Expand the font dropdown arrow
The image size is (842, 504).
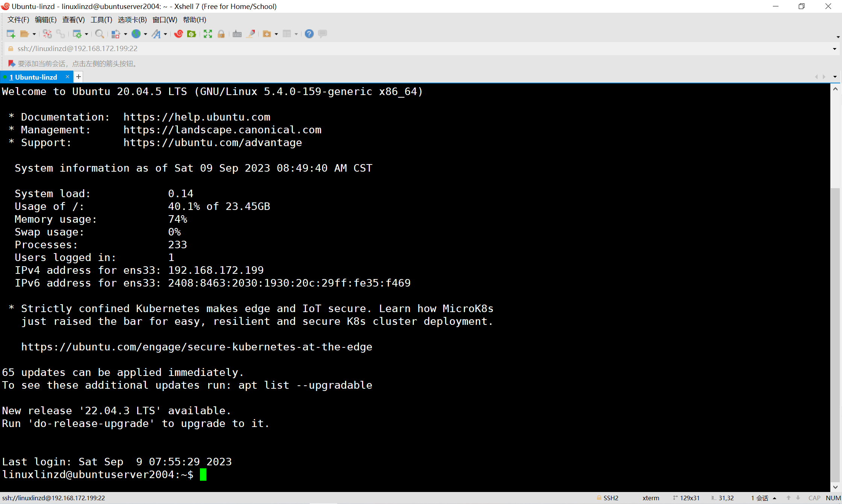[165, 34]
